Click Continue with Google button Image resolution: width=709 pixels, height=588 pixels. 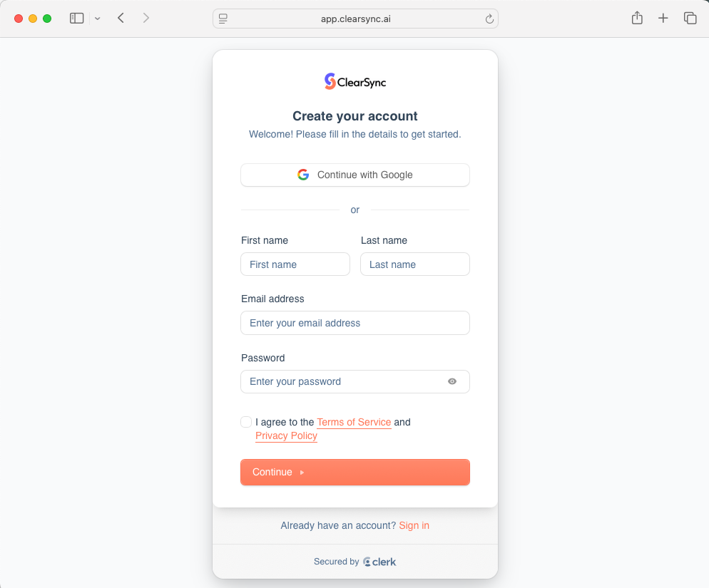click(x=355, y=175)
